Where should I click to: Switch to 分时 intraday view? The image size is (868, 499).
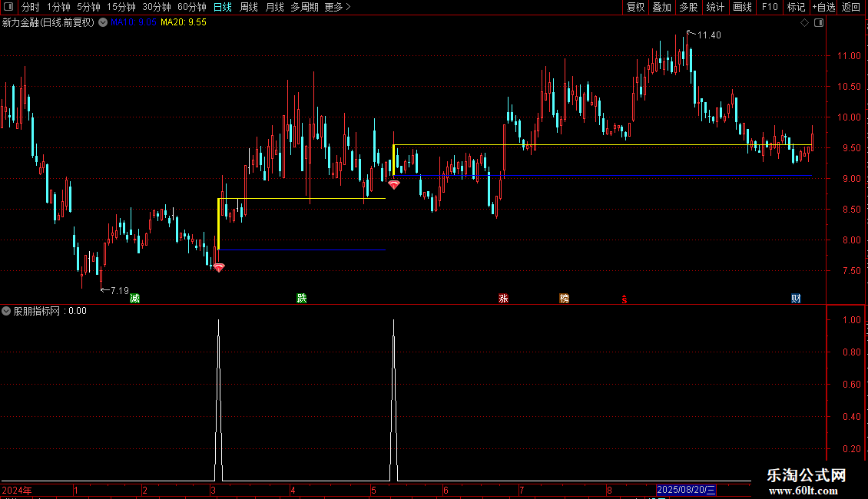coord(31,7)
